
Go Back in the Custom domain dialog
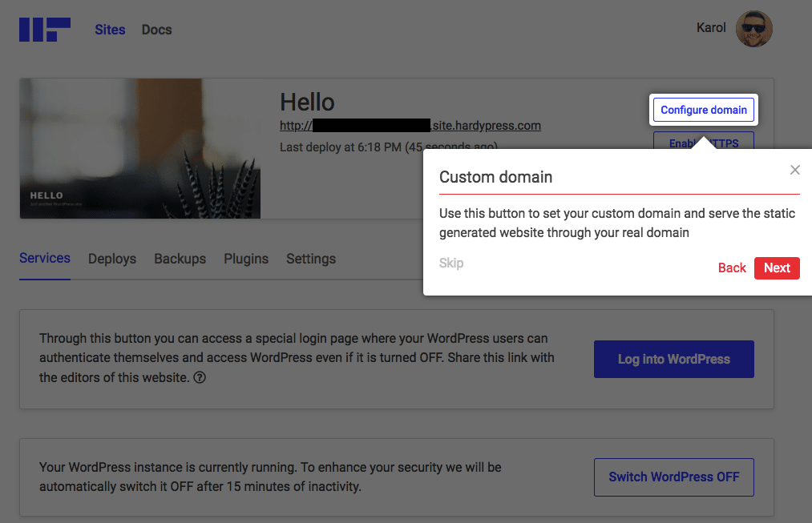(x=731, y=268)
